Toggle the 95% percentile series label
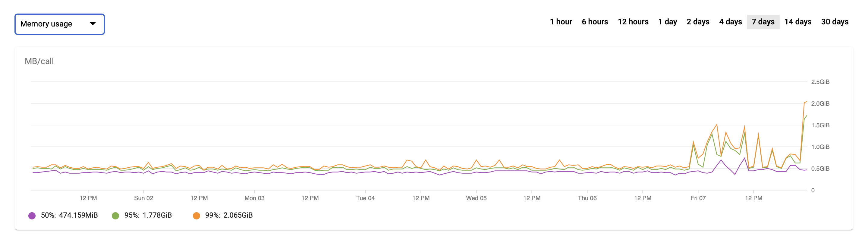Image resolution: width=868 pixels, height=239 pixels. 148,216
